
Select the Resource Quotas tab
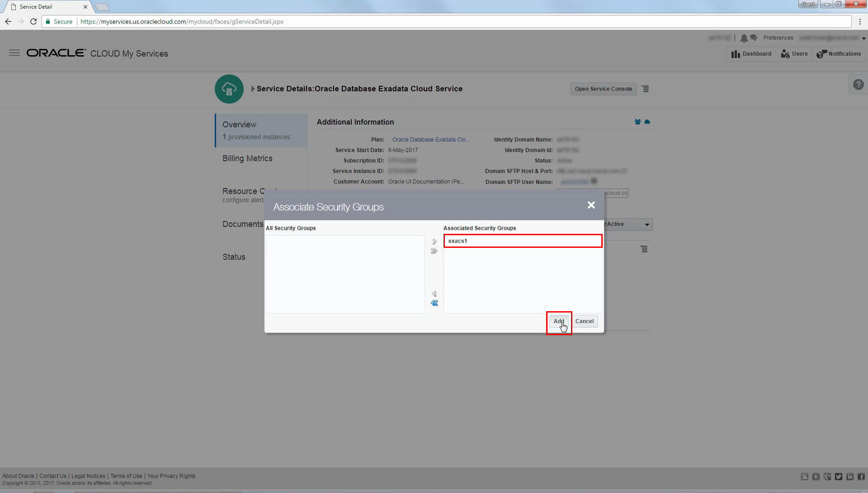pos(243,195)
